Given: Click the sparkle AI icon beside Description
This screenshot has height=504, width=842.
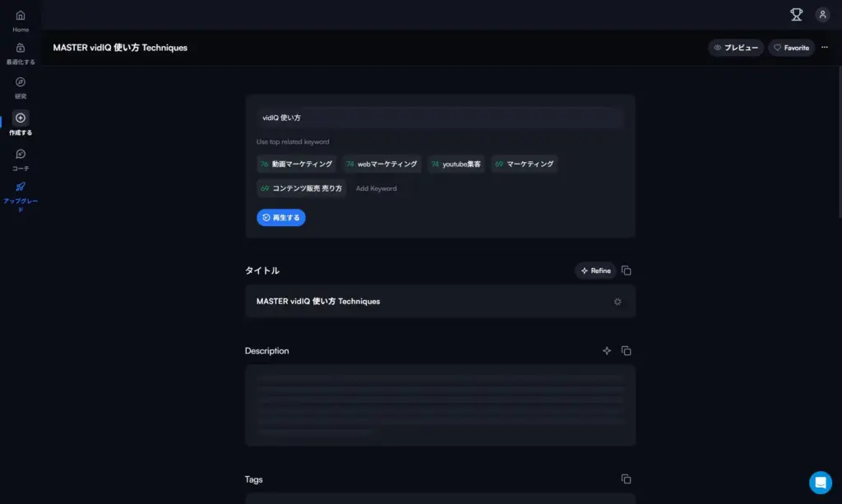Looking at the screenshot, I should point(607,350).
